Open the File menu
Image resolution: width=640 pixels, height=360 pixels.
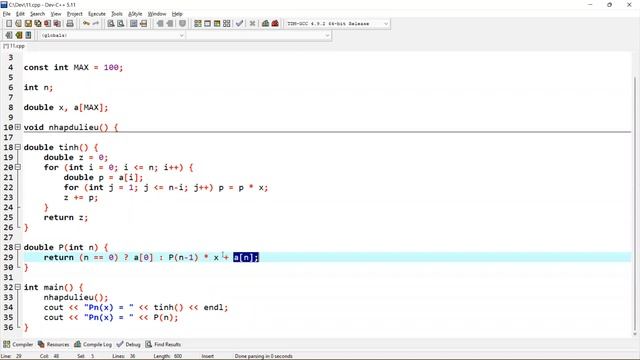[7, 14]
